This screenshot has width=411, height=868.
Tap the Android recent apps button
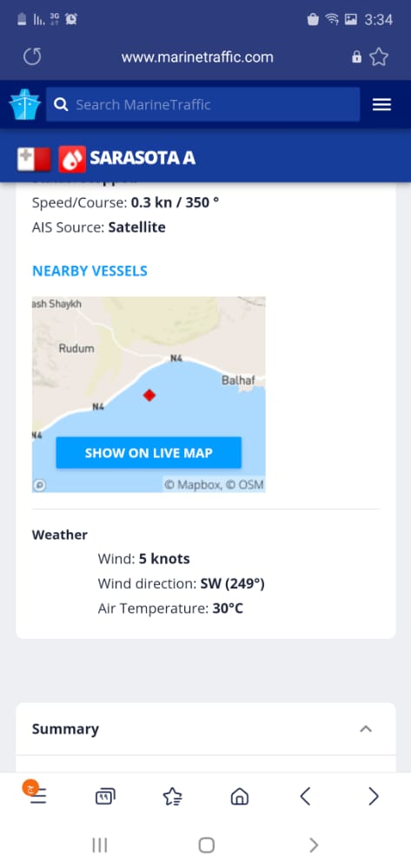[x=100, y=845]
